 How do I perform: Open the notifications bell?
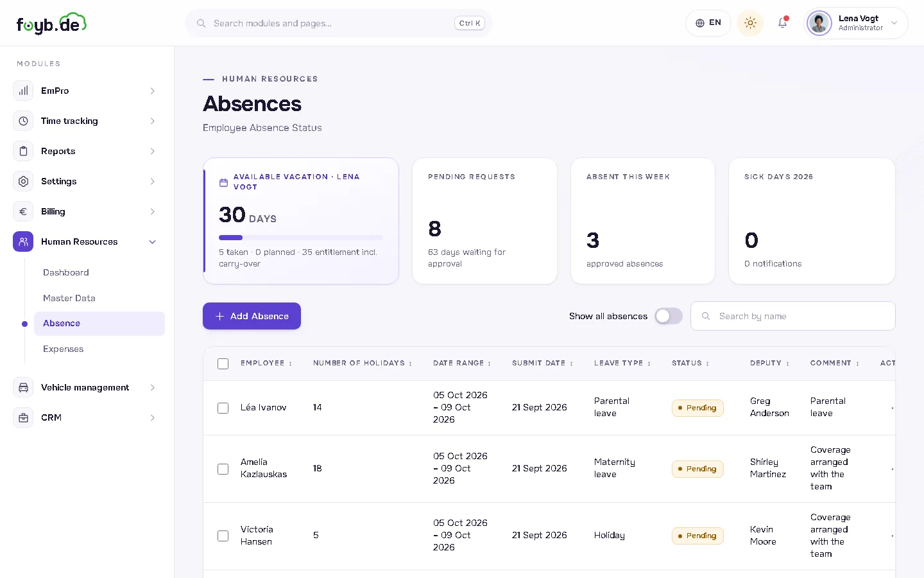pyautogui.click(x=783, y=23)
